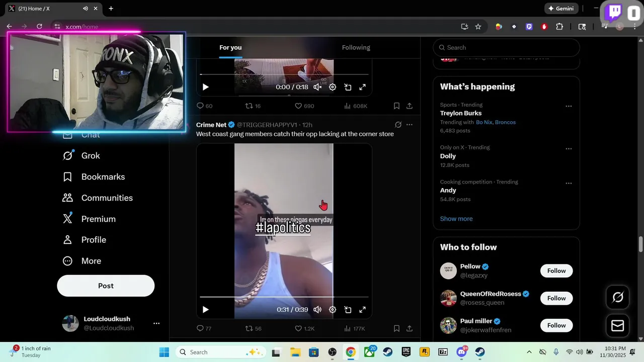Click Chrome's reload page icon

[x=39, y=27]
